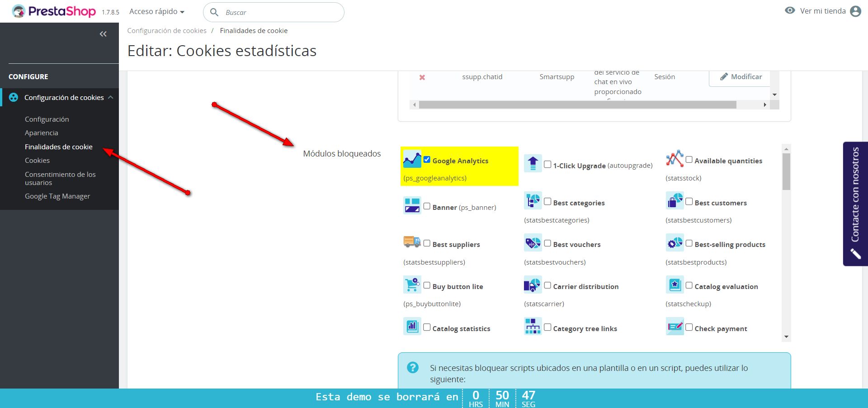Focus the Buscar search field
Image resolution: width=868 pixels, height=408 pixels.
pyautogui.click(x=274, y=12)
